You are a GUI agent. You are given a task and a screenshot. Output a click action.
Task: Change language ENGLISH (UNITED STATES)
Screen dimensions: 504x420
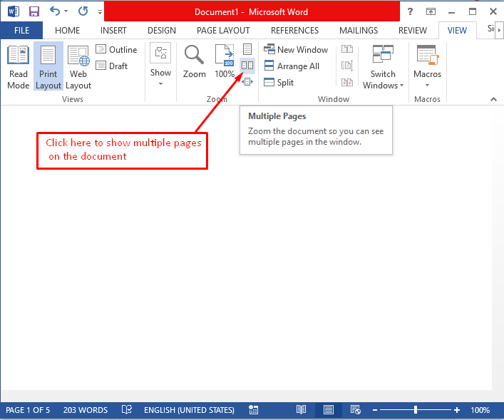pyautogui.click(x=189, y=410)
